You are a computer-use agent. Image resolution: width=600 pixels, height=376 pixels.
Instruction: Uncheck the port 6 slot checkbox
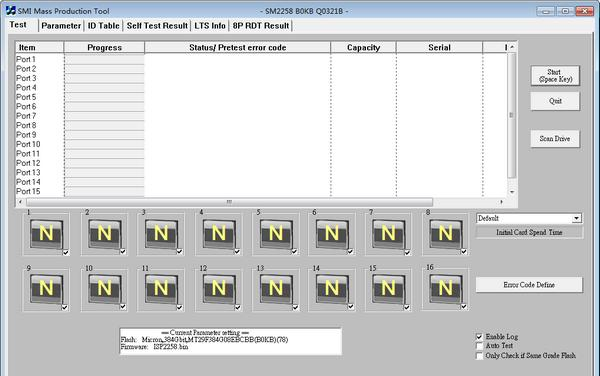tap(350, 252)
